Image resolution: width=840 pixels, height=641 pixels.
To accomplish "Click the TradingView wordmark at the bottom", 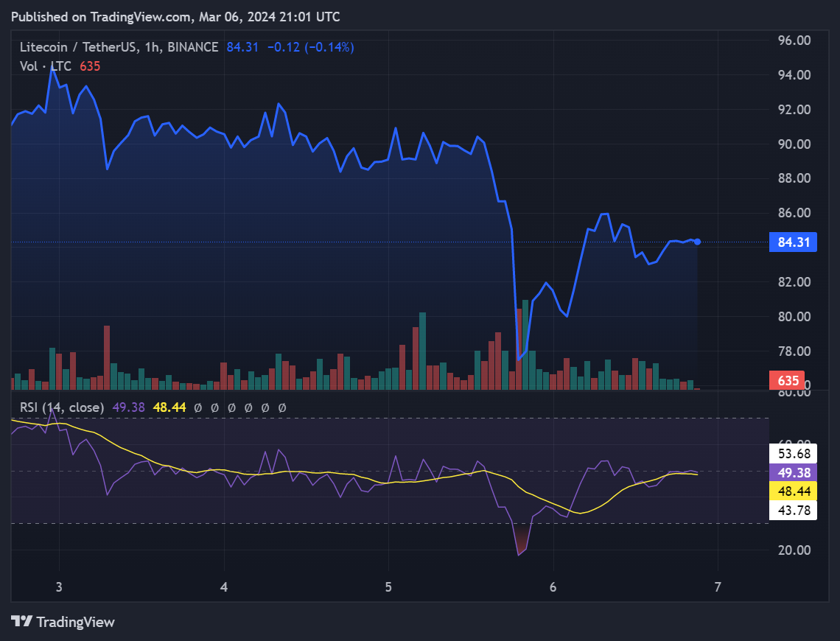I will click(x=75, y=622).
